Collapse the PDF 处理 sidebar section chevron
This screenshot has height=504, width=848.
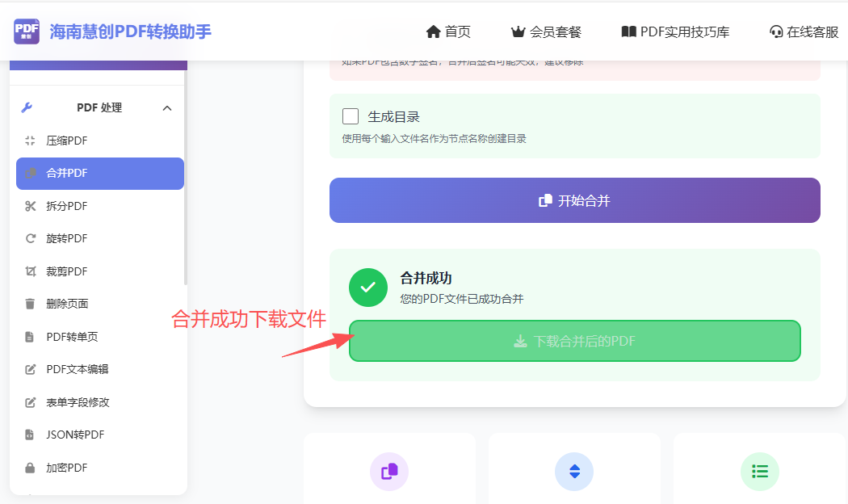point(167,108)
